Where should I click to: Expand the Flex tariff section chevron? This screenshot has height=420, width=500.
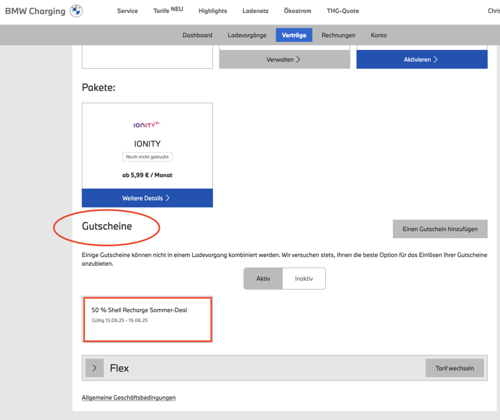click(94, 368)
